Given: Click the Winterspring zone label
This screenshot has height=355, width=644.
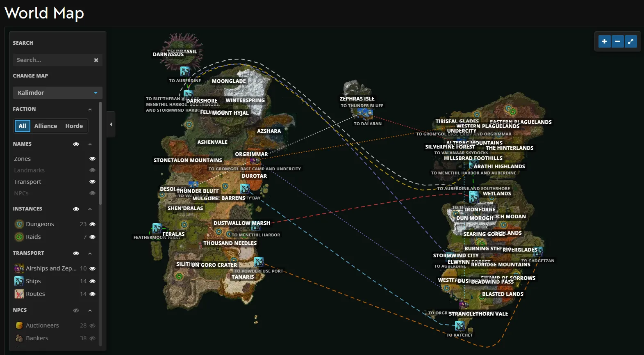Looking at the screenshot, I should pos(245,100).
